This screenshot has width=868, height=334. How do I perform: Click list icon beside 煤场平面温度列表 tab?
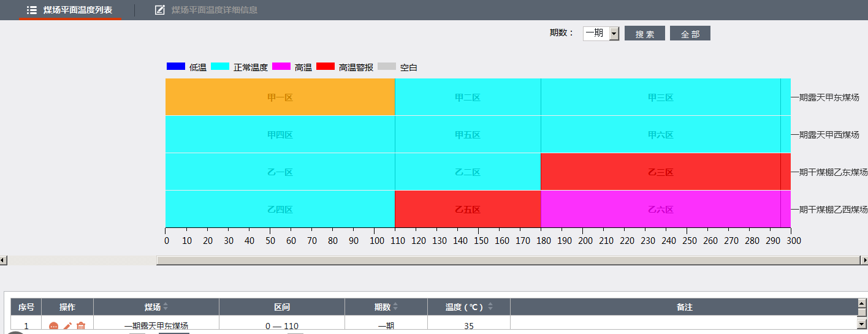click(x=32, y=10)
